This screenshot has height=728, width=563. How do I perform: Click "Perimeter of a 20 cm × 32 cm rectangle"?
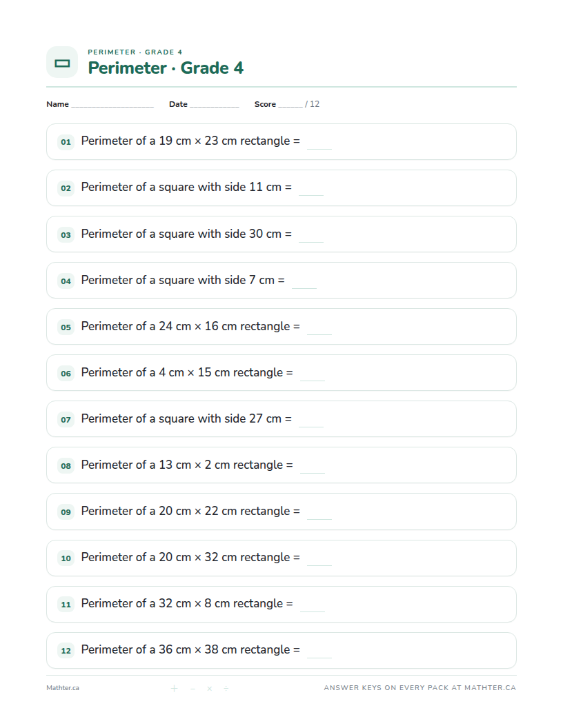pyautogui.click(x=186, y=558)
